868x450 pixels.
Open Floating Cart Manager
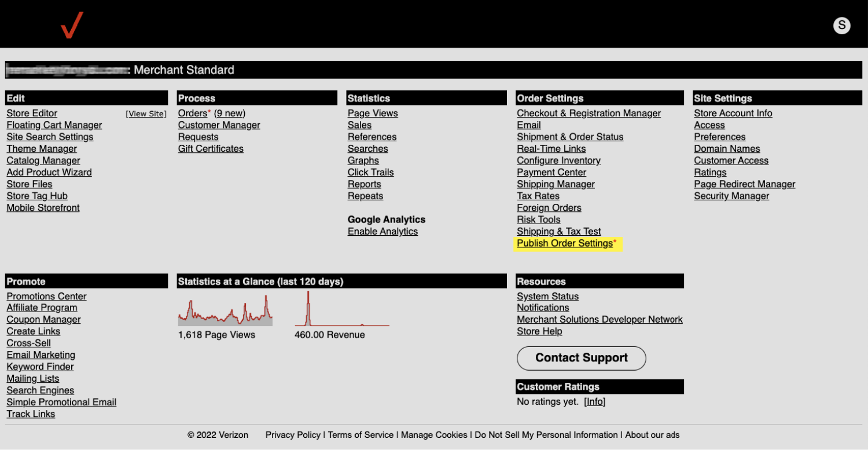pos(54,125)
